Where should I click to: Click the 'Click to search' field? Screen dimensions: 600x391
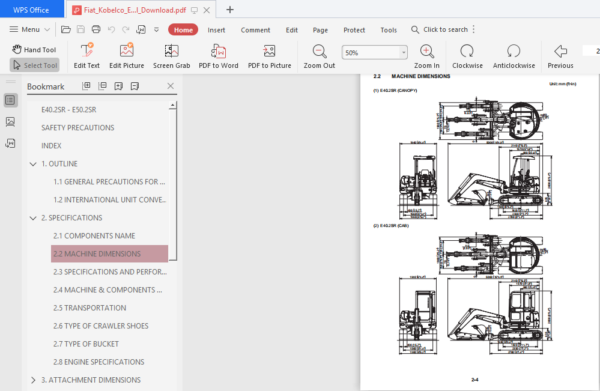(439, 29)
